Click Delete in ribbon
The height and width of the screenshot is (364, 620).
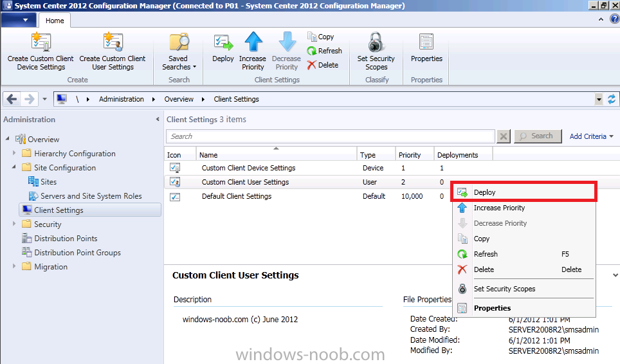tap(323, 65)
